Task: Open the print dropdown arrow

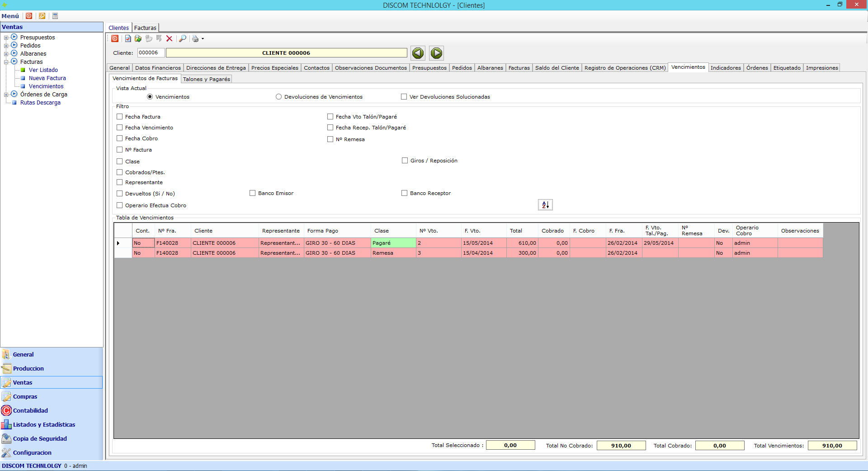Action: coord(203,39)
